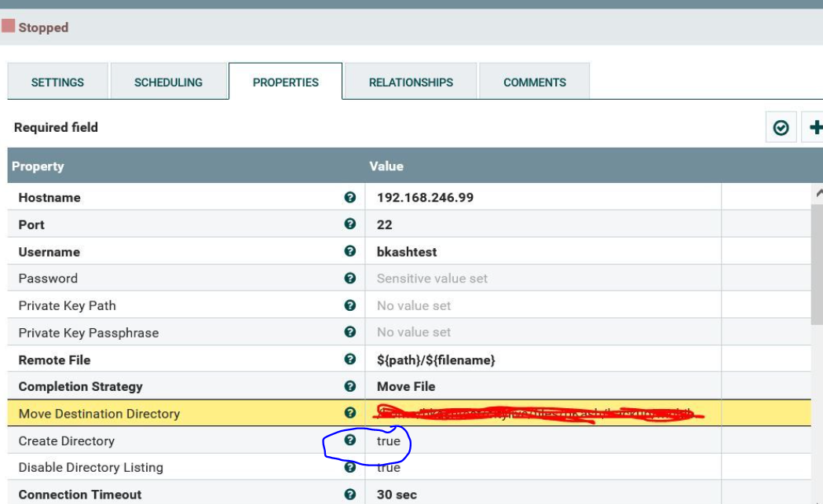This screenshot has height=504, width=823.
Task: Show help for Remote File property
Action: point(351,359)
